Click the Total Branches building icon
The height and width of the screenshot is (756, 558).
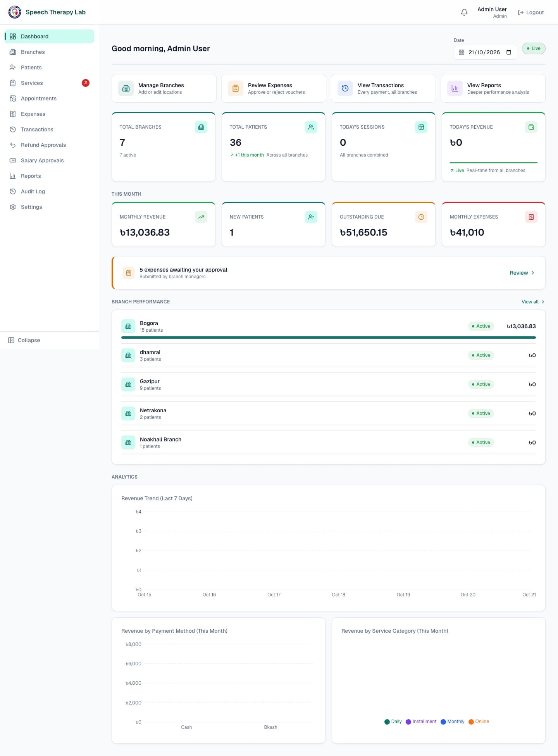click(x=201, y=127)
